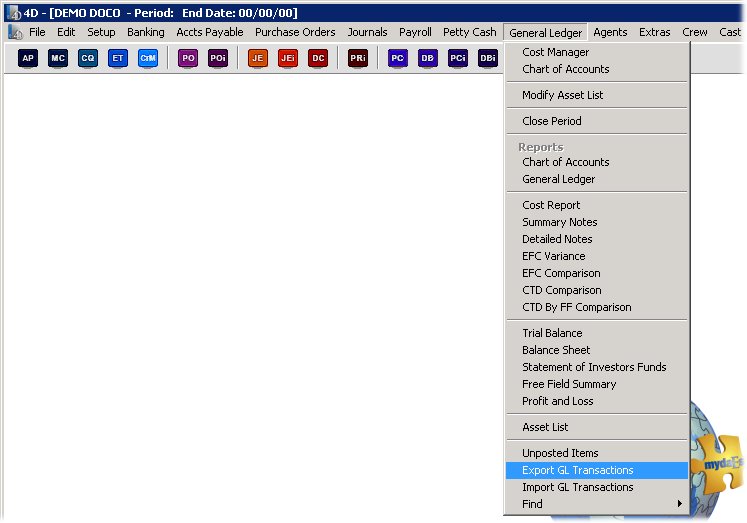Click the ET toolbar icon
The width and height of the screenshot is (747, 523).
click(x=118, y=58)
